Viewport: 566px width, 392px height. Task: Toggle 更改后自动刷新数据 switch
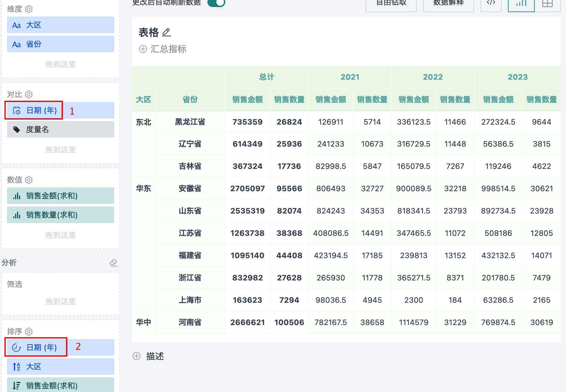coord(216,3)
